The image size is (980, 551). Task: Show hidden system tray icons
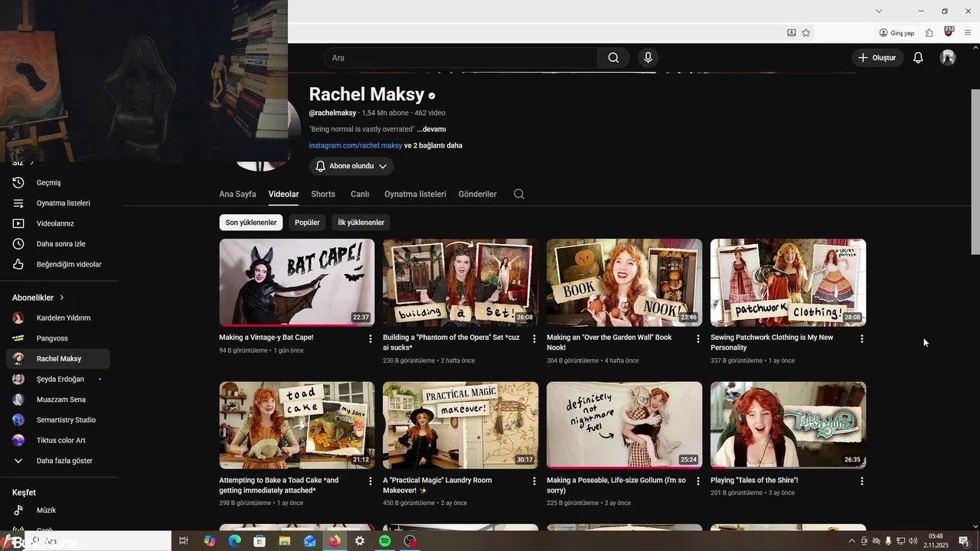point(852,541)
